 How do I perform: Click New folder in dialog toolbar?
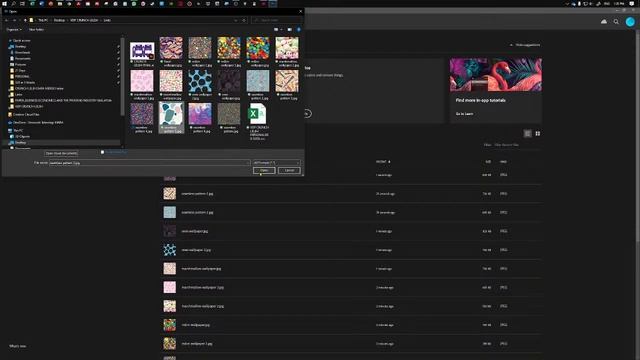(x=36, y=29)
